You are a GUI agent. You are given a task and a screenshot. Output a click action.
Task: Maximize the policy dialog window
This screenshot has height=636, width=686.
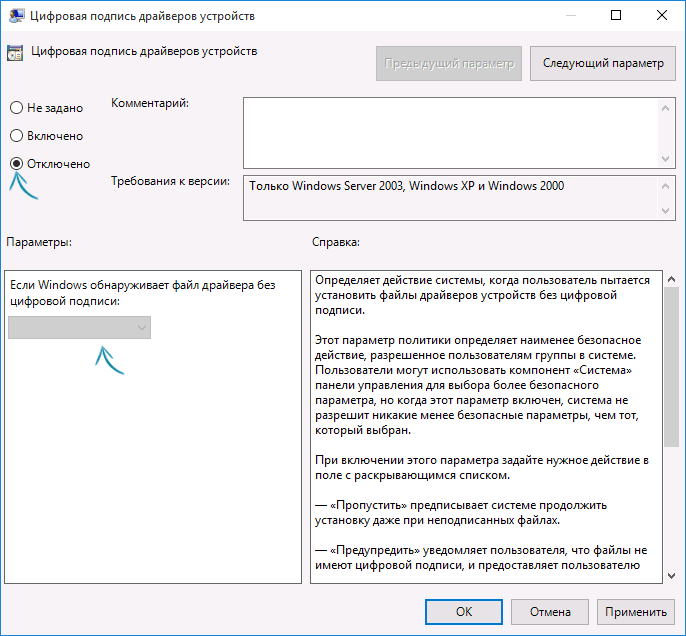(616, 17)
